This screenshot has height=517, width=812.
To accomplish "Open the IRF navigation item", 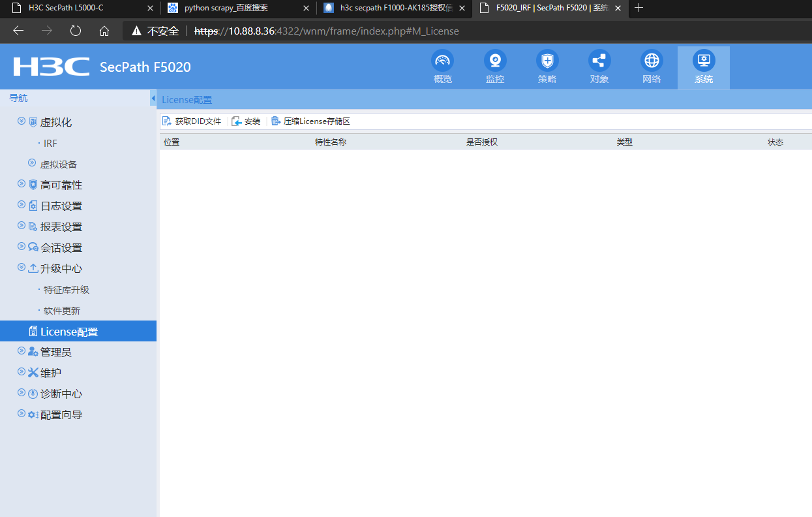I will [50, 144].
